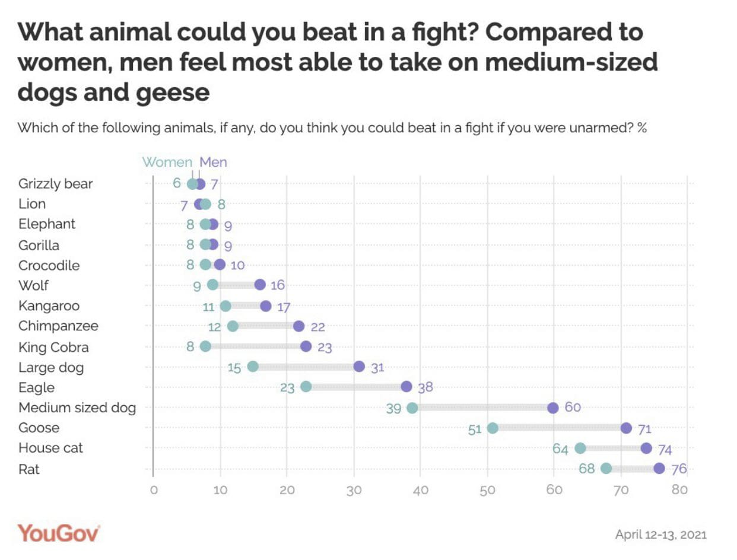Click the April 12-13, 2021 date text
The height and width of the screenshot is (560, 737).
660,534
